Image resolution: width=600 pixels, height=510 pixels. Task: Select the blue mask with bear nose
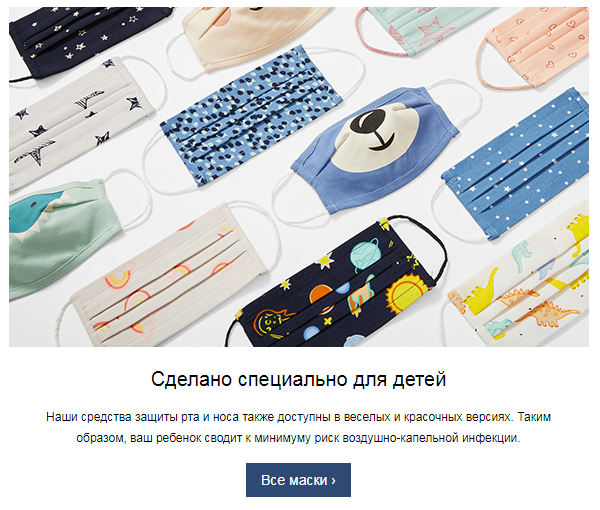(375, 149)
